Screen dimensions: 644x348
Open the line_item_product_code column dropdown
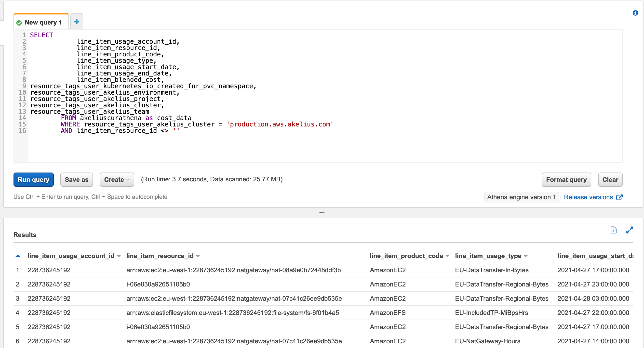click(x=447, y=256)
